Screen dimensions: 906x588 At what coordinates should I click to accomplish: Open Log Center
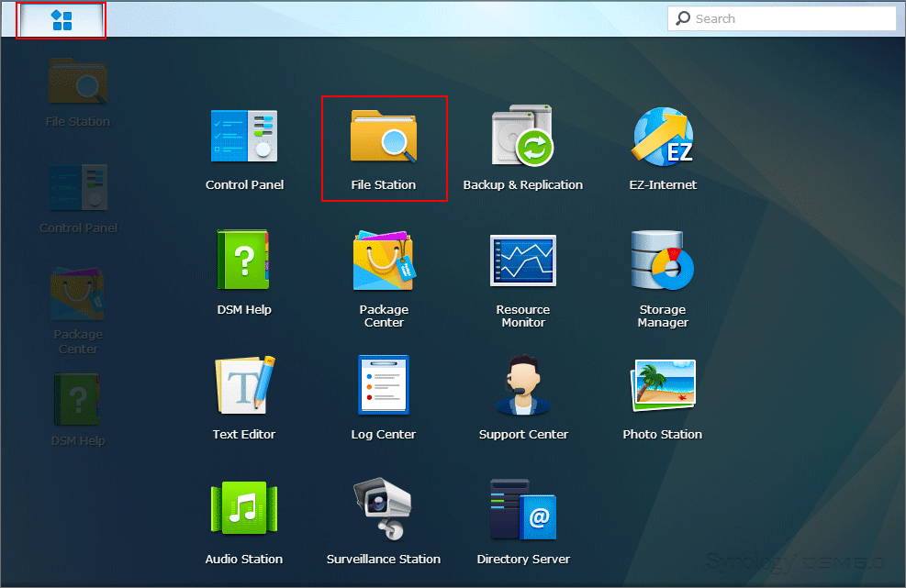pos(384,398)
